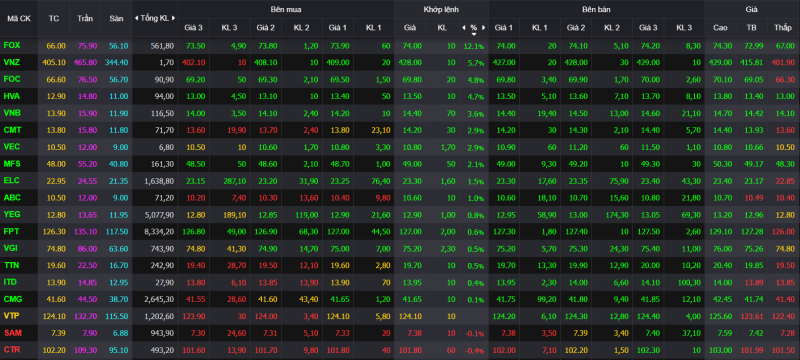
Task: Click the Giá header under Khớp lệnh
Action: coord(409,28)
